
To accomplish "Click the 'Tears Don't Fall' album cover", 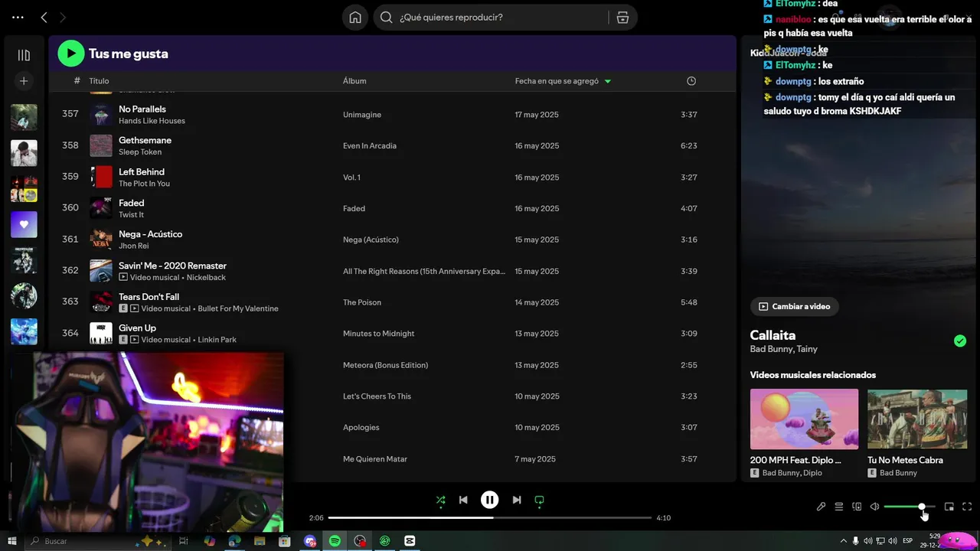I will [x=101, y=302].
